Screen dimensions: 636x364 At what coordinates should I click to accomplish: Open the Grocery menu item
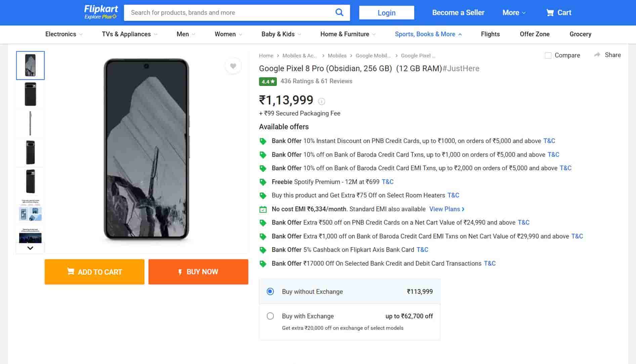coord(580,34)
